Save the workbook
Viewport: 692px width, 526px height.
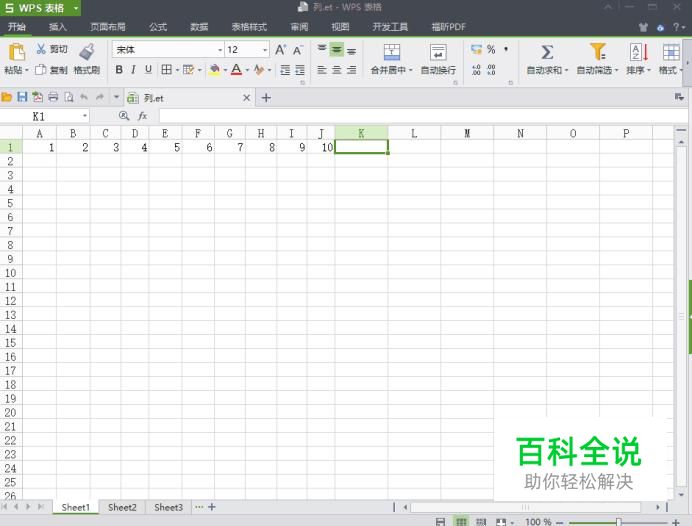22,97
